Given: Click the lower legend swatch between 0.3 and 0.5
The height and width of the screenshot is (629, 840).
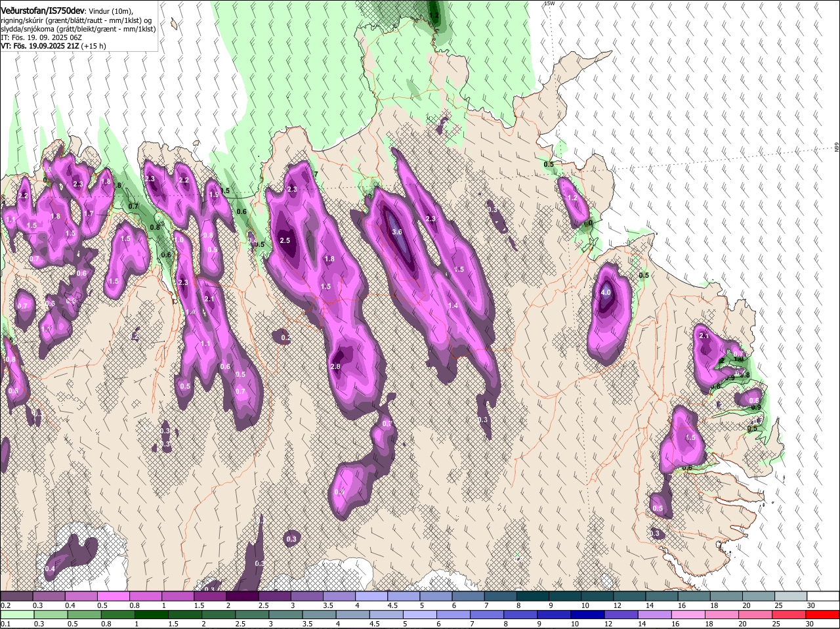Looking at the screenshot, I should click(51, 615).
